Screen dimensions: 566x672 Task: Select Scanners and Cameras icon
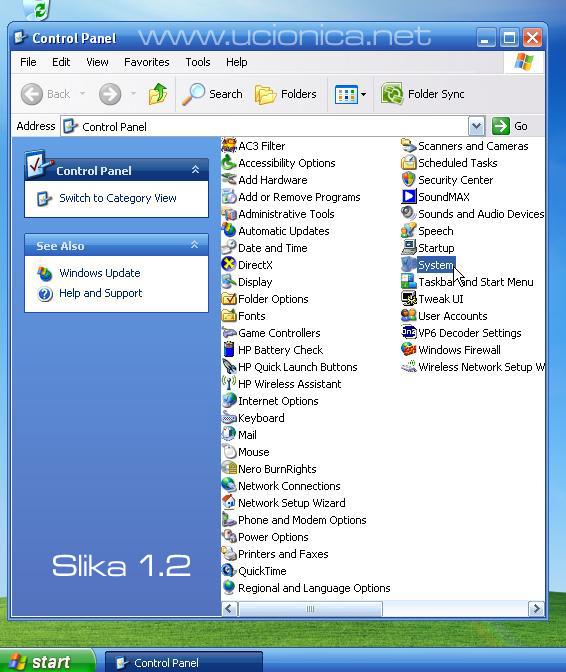coord(409,146)
